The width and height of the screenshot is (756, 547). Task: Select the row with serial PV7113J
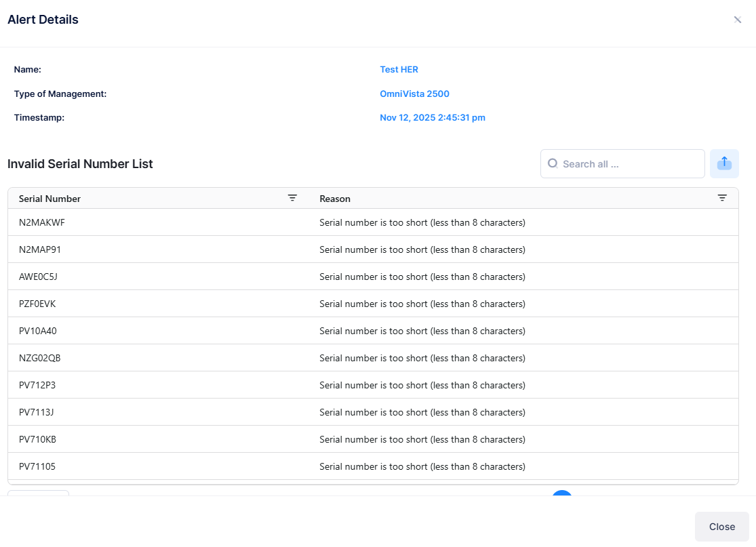coord(37,412)
